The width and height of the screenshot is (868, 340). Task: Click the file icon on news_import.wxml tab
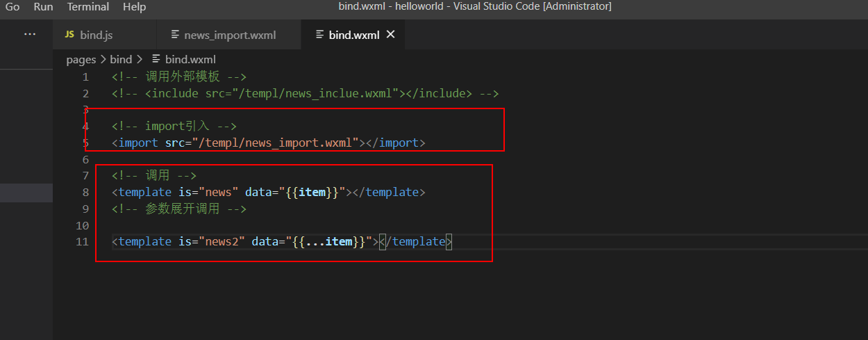pyautogui.click(x=174, y=35)
